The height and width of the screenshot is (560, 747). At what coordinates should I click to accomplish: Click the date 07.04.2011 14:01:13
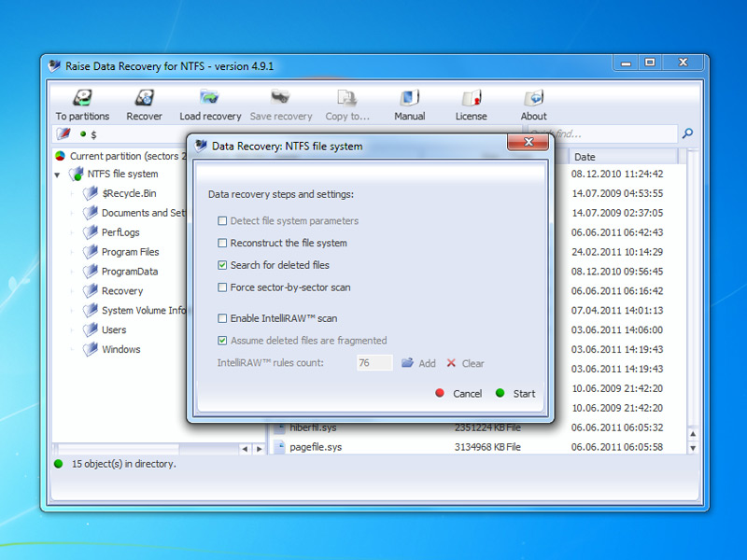tap(617, 311)
